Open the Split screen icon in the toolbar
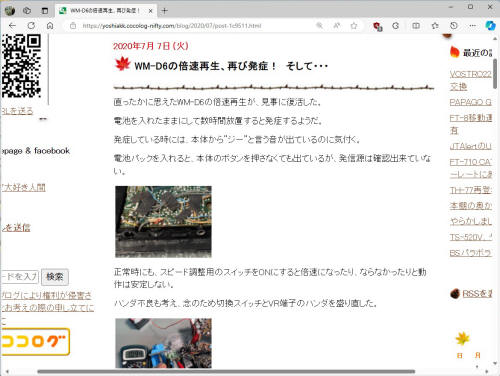Viewport: 500px width, 376px height. pos(416,26)
